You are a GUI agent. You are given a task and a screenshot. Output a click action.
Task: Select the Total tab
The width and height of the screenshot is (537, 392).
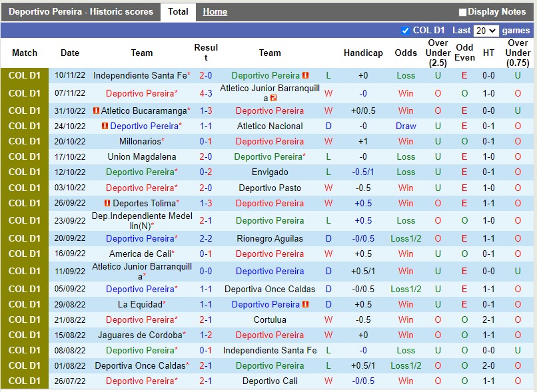(178, 11)
